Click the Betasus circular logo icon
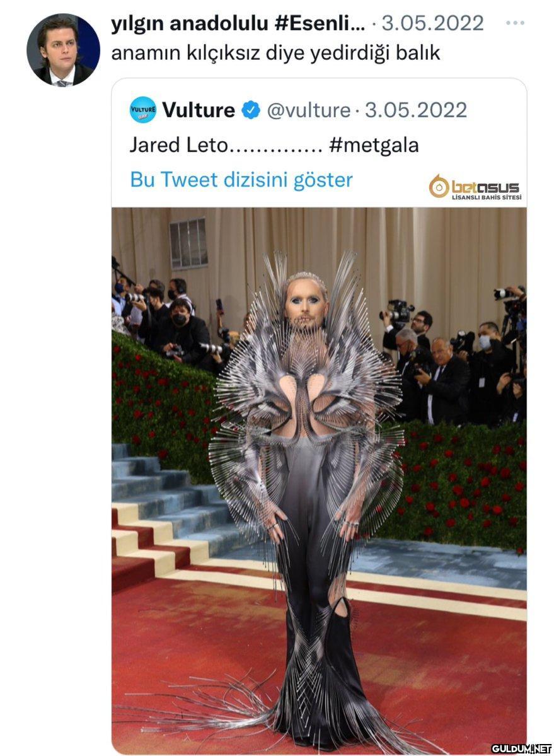 click(439, 186)
